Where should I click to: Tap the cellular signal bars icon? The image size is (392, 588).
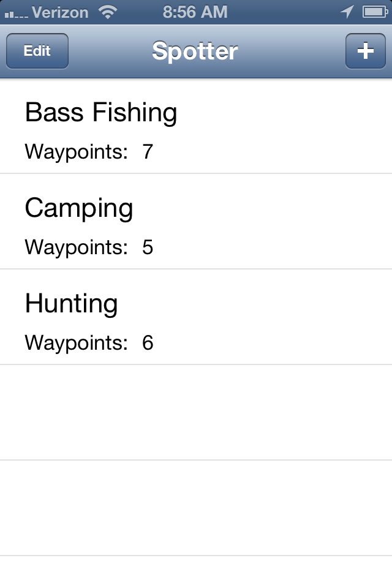coord(16,14)
